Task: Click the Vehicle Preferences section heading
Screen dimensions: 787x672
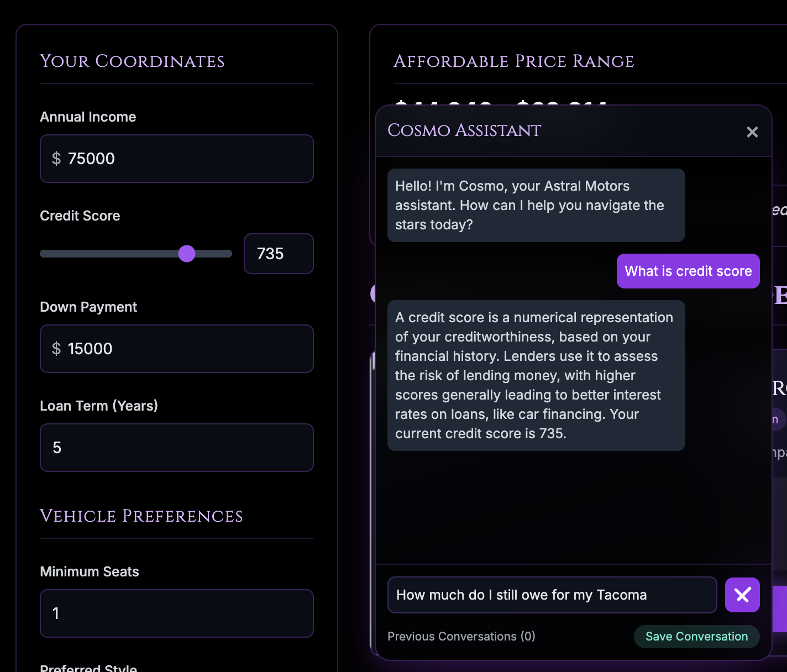Action: pyautogui.click(x=141, y=516)
